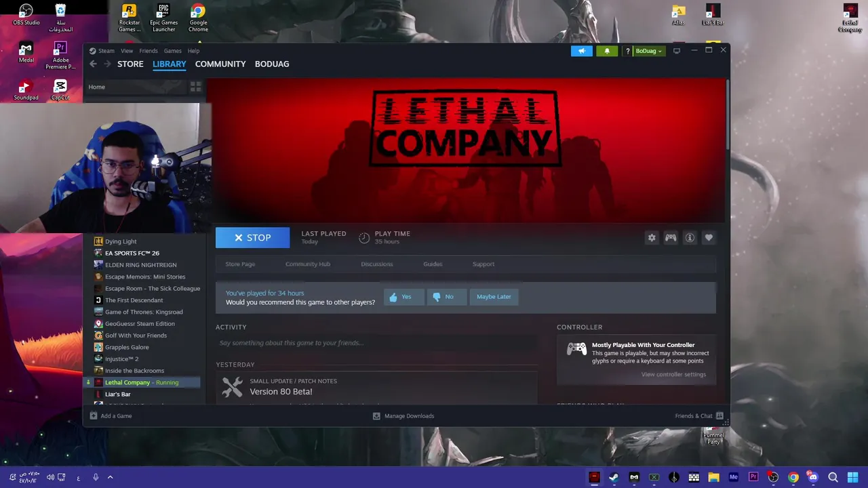Open the Community Hub link

pyautogui.click(x=308, y=264)
